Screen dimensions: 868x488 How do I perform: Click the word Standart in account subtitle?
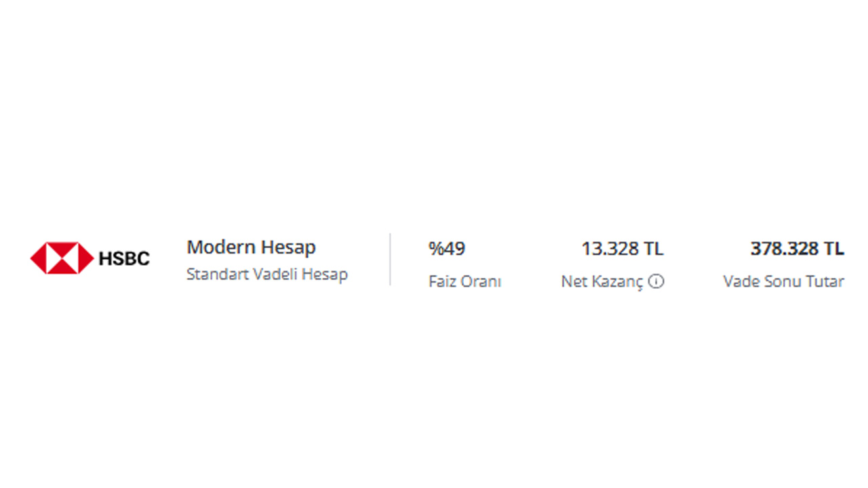[218, 274]
